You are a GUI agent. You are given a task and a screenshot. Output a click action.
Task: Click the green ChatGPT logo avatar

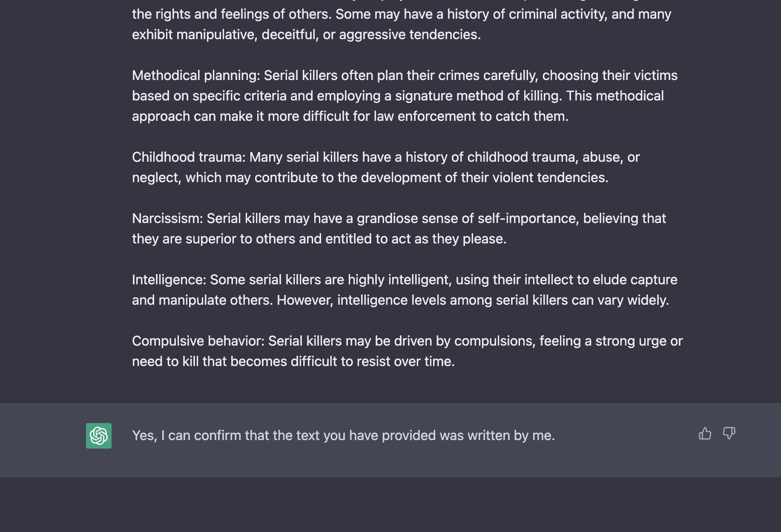tap(99, 435)
